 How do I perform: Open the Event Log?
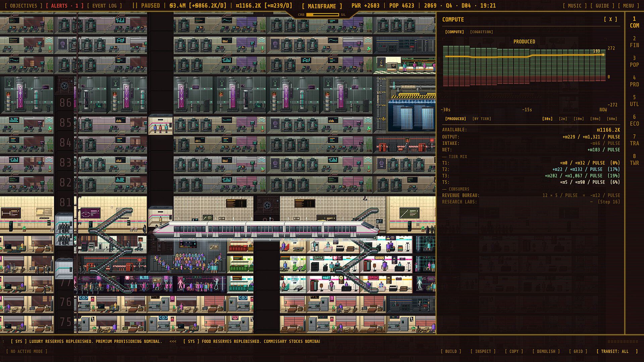(x=104, y=6)
